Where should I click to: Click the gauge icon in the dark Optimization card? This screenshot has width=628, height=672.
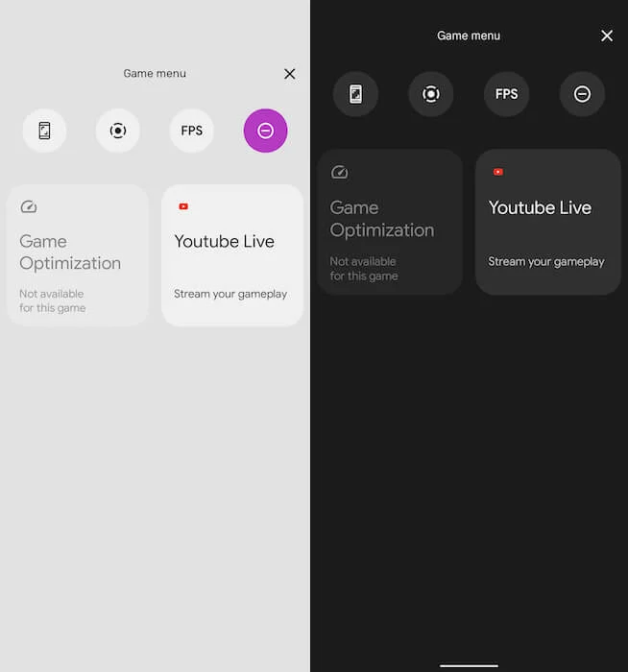[339, 173]
